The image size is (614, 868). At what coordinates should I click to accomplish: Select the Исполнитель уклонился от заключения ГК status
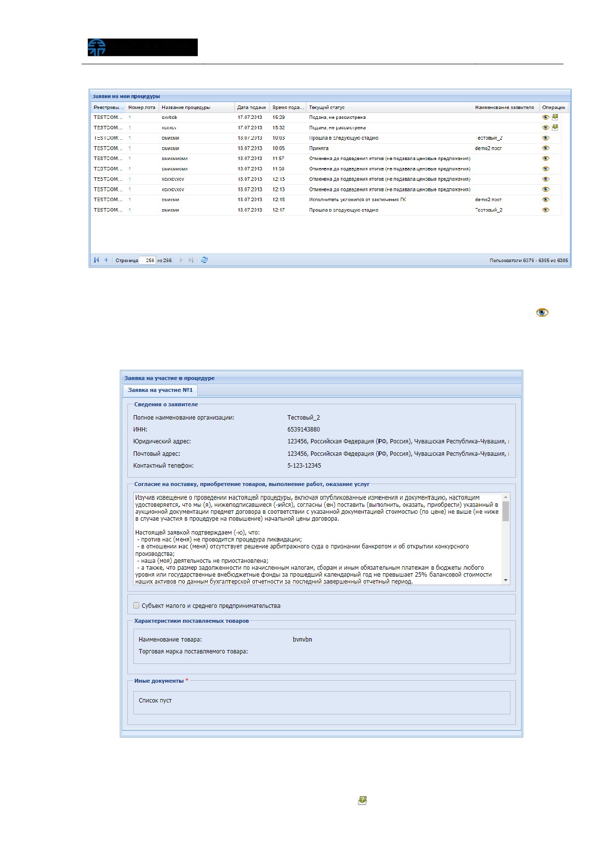coord(358,200)
